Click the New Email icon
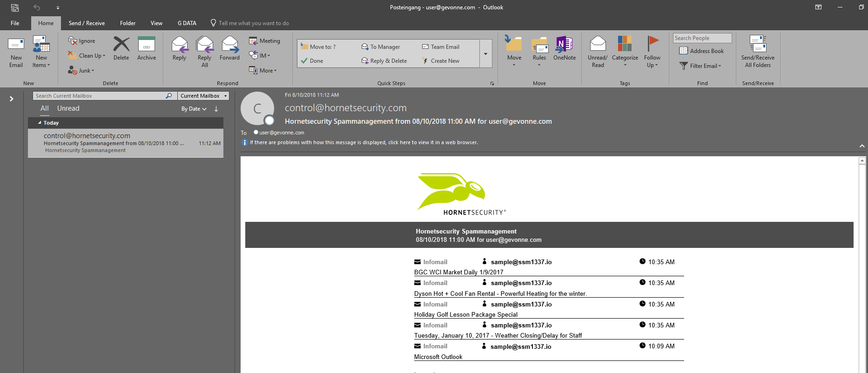Image resolution: width=868 pixels, height=373 pixels. 16,52
